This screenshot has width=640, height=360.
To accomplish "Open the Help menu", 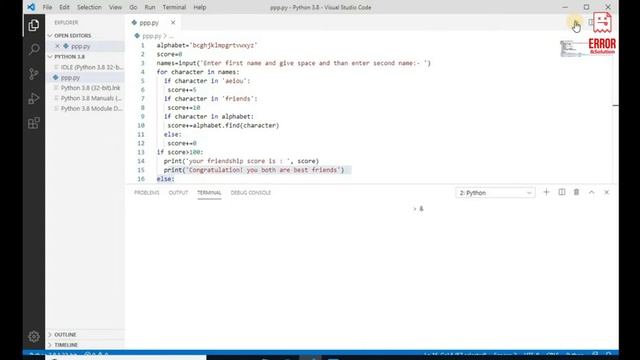I will click(x=200, y=7).
